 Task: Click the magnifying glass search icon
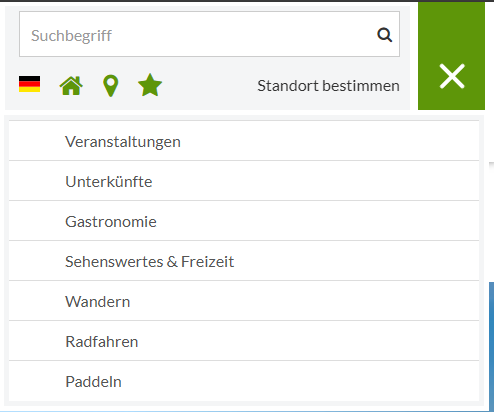pos(384,35)
